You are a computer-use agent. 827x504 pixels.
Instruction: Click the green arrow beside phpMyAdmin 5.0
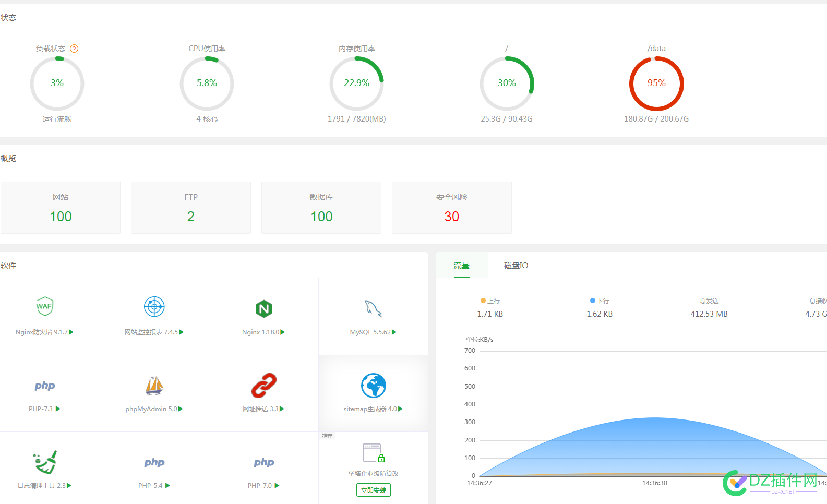click(181, 409)
